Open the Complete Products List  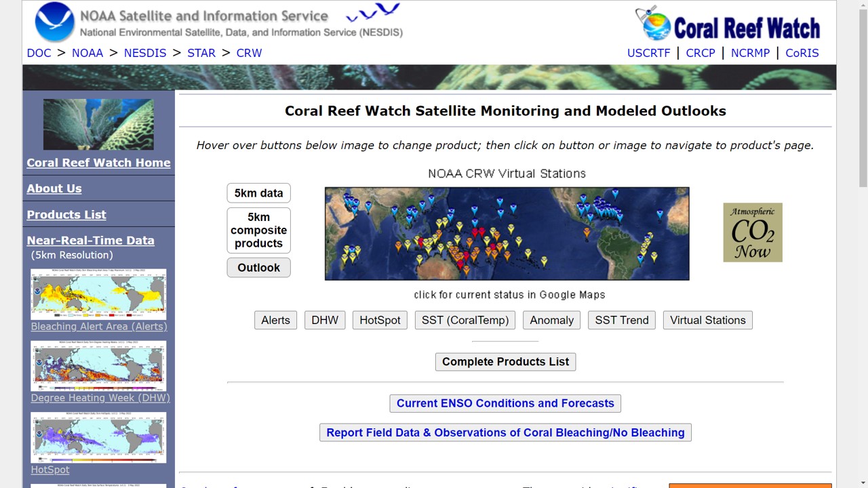(x=505, y=362)
